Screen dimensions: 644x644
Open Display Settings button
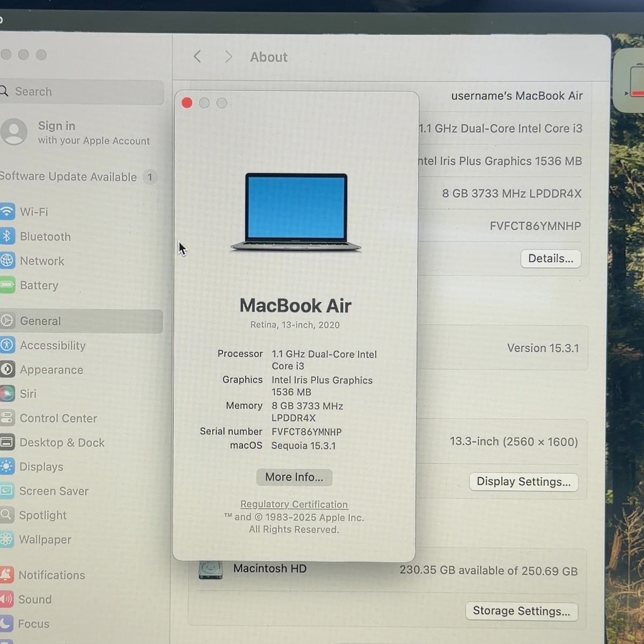tap(524, 481)
